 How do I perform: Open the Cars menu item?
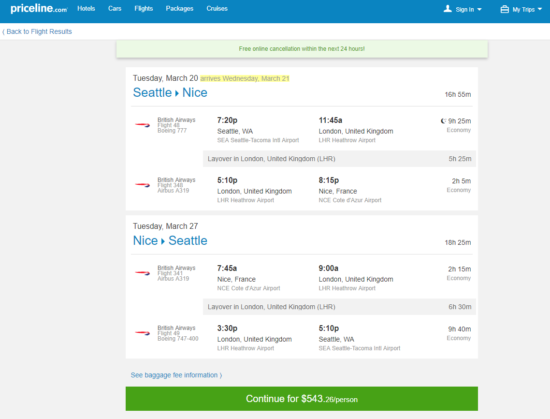[x=115, y=8]
